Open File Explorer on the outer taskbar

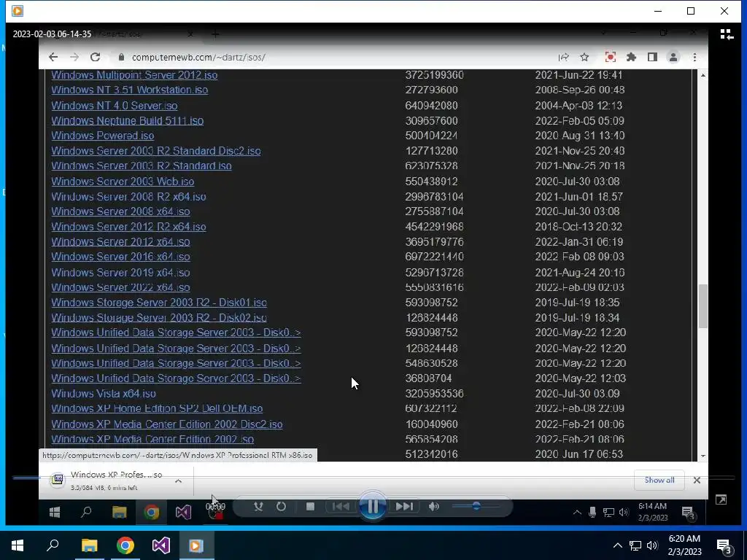point(89,545)
